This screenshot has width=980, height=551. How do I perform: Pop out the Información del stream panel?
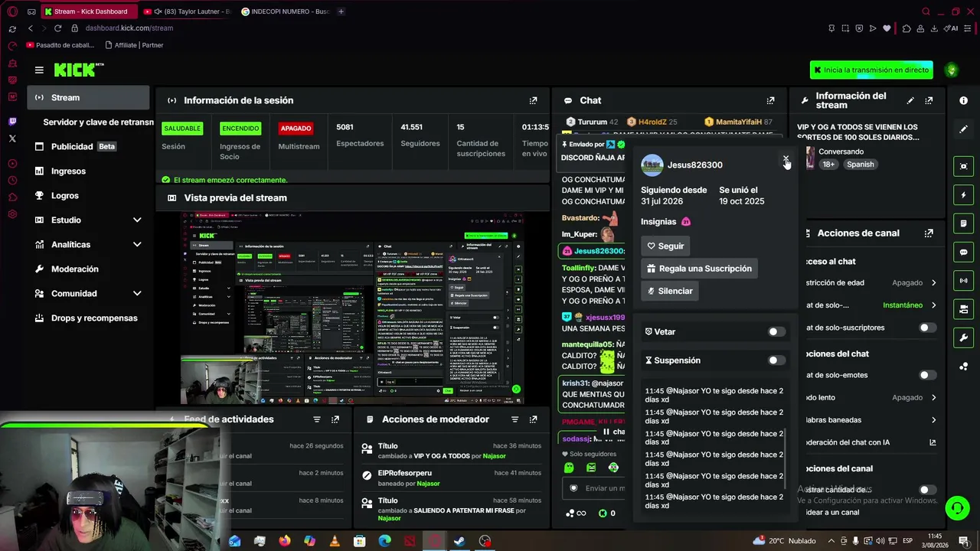[929, 100]
